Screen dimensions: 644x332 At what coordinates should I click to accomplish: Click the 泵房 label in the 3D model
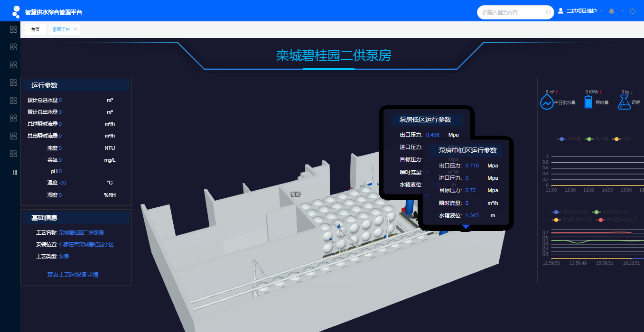click(296, 194)
